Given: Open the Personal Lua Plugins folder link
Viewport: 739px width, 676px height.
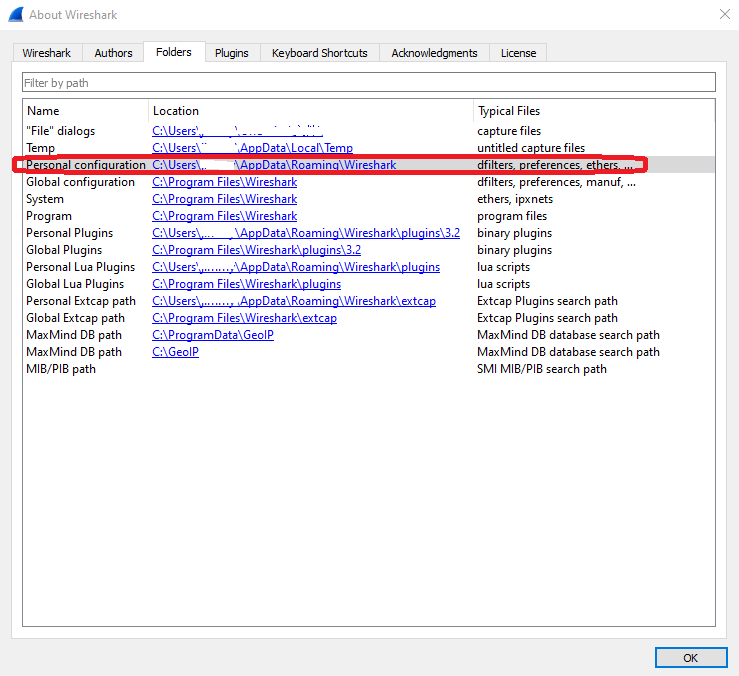Looking at the screenshot, I should pyautogui.click(x=295, y=267).
